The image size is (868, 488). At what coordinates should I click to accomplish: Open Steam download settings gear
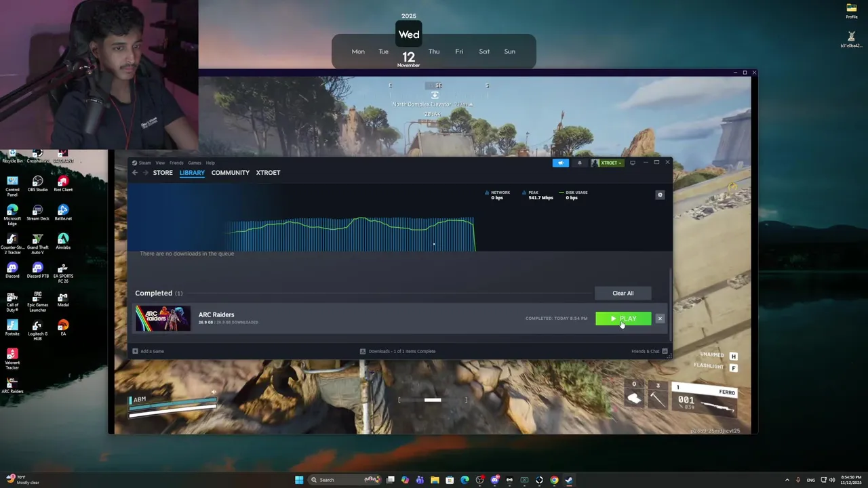coord(660,195)
